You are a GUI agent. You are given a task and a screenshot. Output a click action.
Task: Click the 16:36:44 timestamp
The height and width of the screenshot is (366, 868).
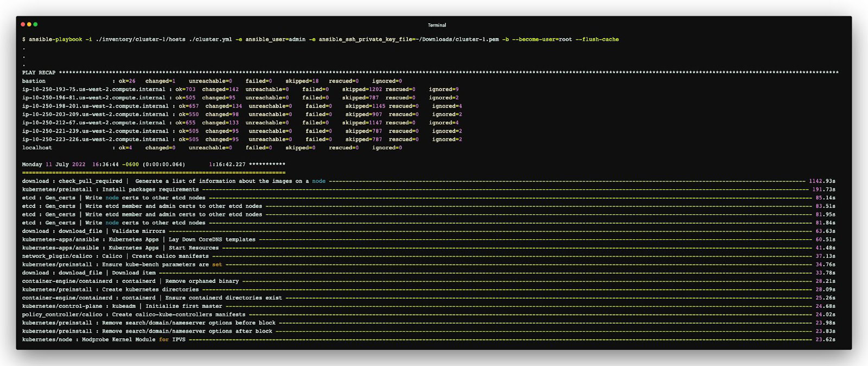pos(105,165)
